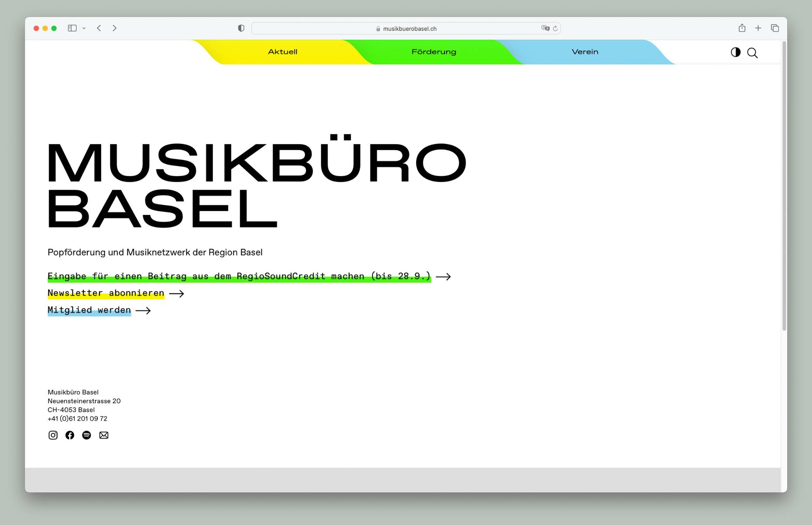Open a new tab with plus icon
This screenshot has width=812, height=525.
point(758,28)
